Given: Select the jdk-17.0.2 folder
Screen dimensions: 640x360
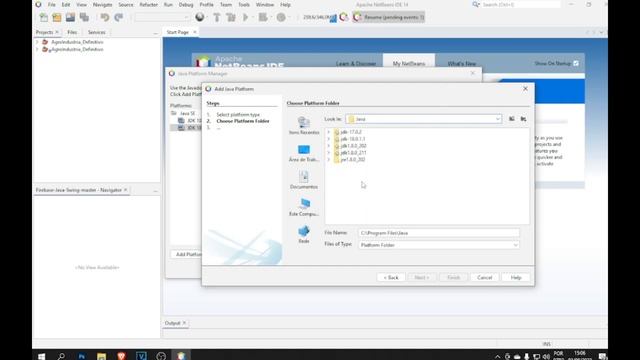Looking at the screenshot, I should pyautogui.click(x=351, y=132).
